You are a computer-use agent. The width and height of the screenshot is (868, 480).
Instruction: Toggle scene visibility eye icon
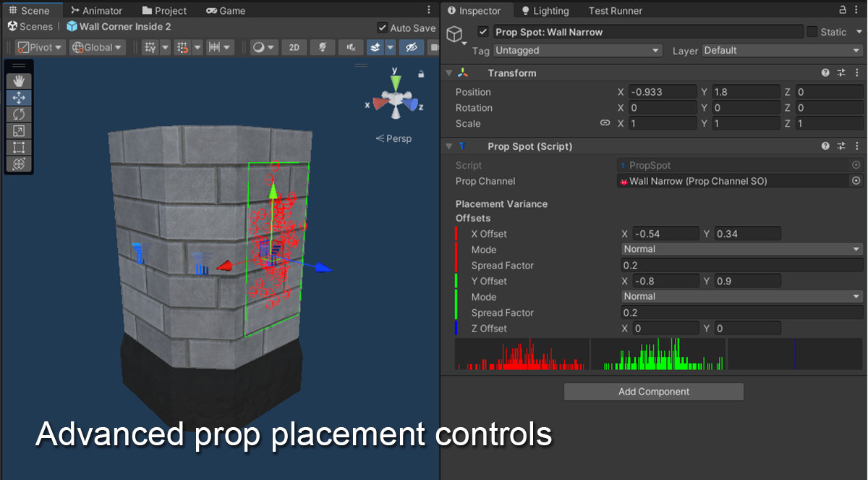[x=411, y=46]
